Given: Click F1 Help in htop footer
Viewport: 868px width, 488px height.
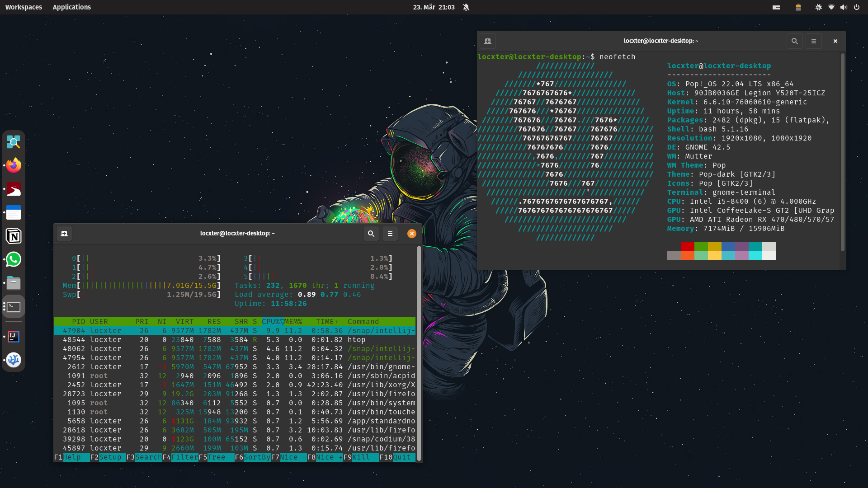Looking at the screenshot, I should pos(72,457).
